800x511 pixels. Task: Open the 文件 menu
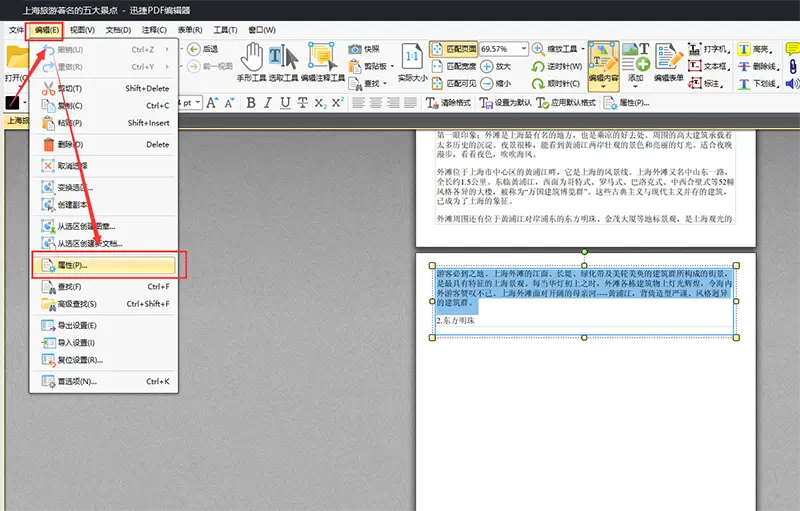click(x=16, y=30)
